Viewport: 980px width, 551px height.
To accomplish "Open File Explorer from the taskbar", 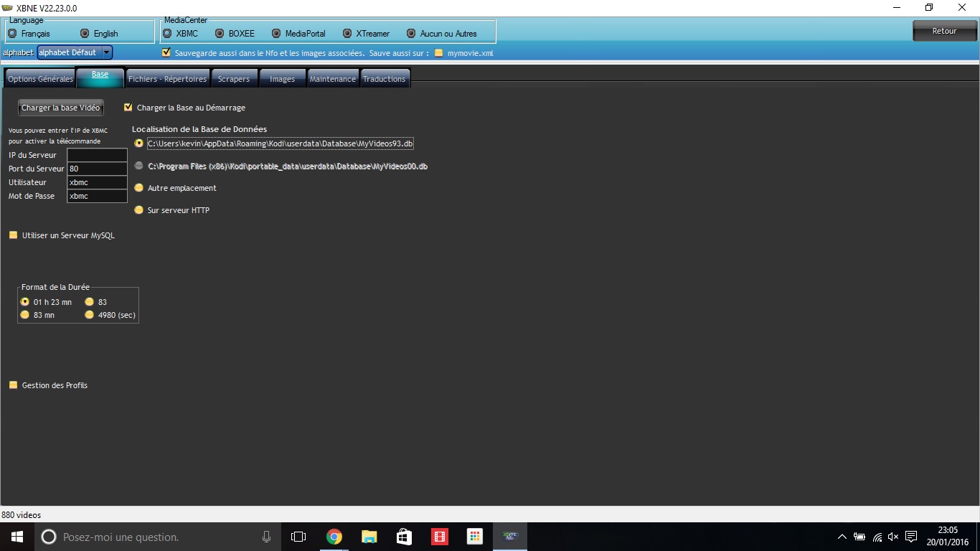I will tap(369, 537).
